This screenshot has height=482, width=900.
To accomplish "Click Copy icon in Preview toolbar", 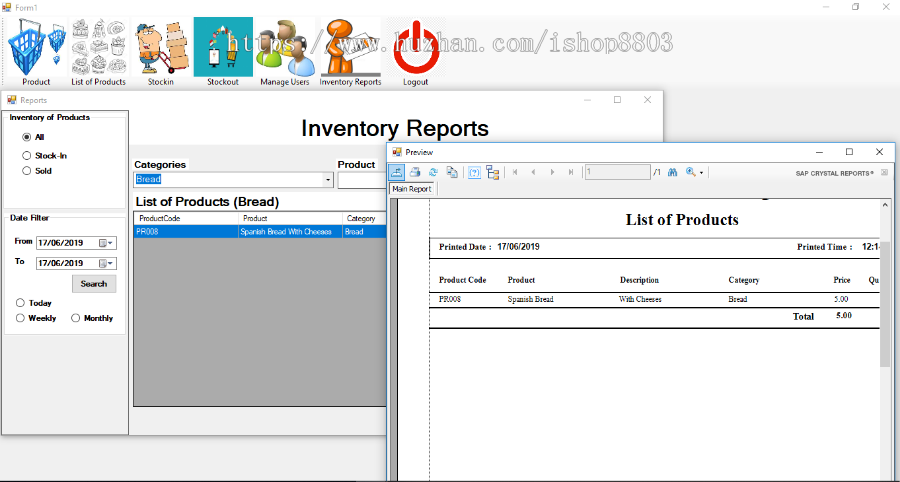I will coord(452,172).
